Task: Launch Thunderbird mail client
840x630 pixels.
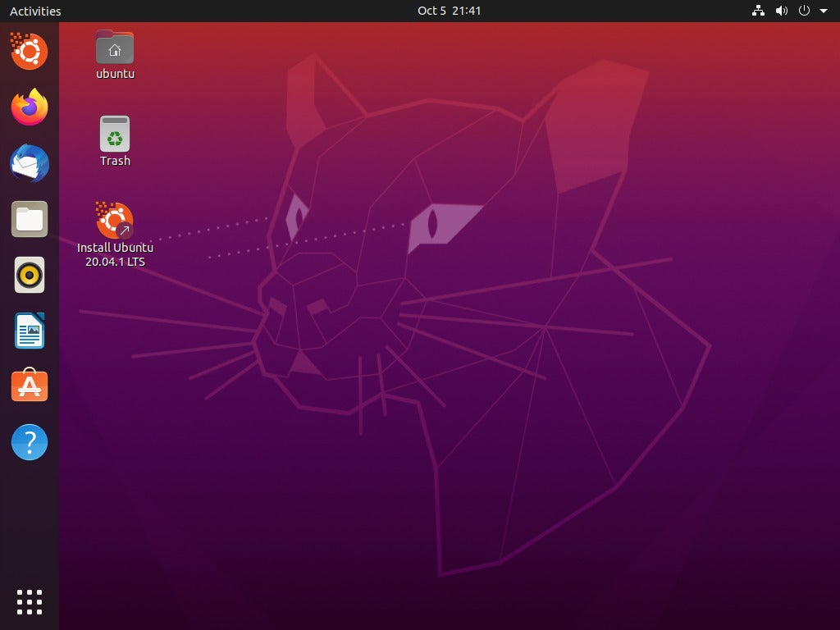Action: click(29, 163)
